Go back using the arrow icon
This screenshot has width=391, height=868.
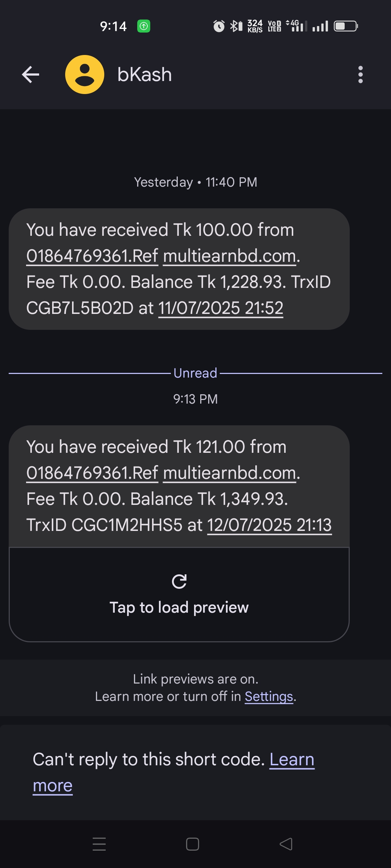coord(30,75)
